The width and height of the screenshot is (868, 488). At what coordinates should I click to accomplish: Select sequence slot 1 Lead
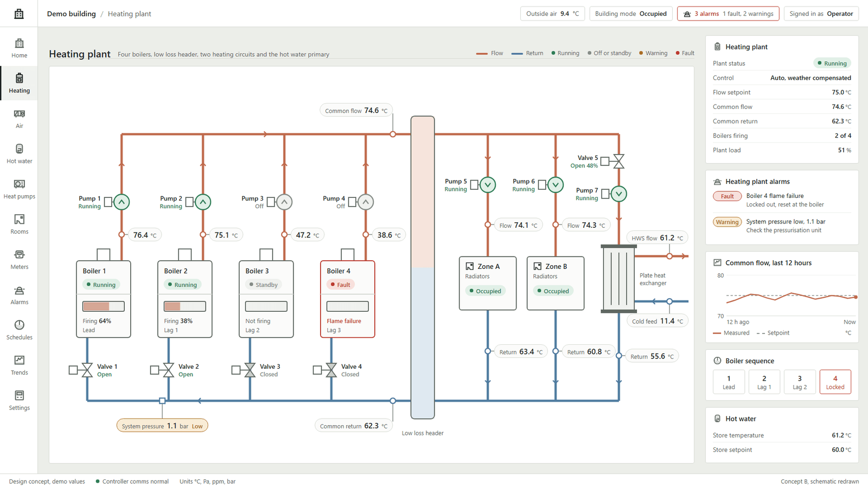[729, 382]
